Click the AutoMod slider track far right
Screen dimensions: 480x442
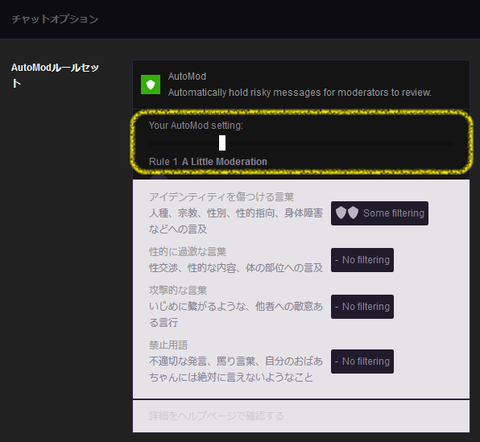click(x=448, y=144)
